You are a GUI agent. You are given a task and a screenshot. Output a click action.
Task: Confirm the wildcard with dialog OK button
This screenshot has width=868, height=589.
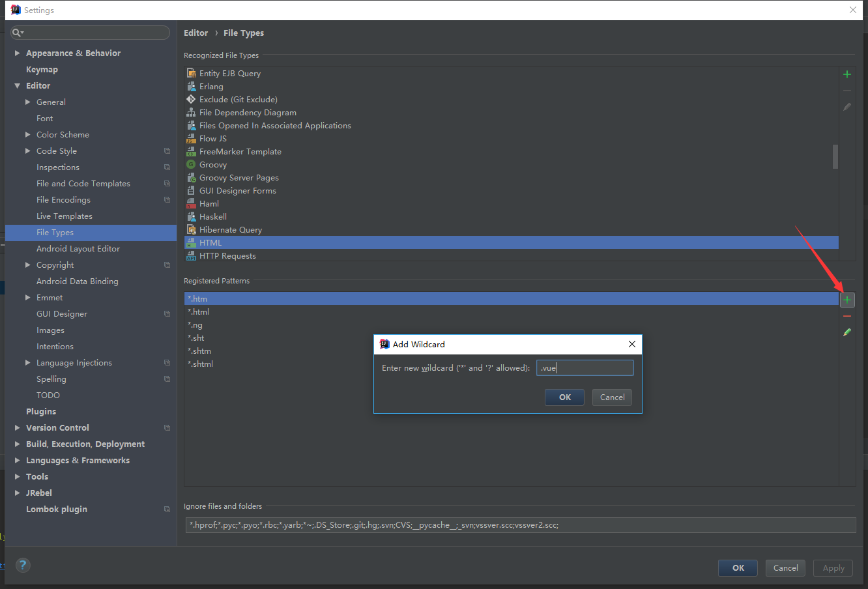click(x=564, y=397)
